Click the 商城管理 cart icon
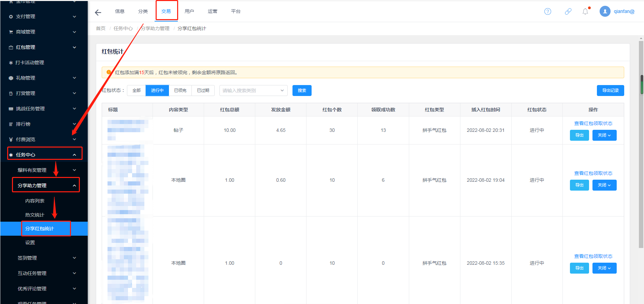 [x=11, y=32]
